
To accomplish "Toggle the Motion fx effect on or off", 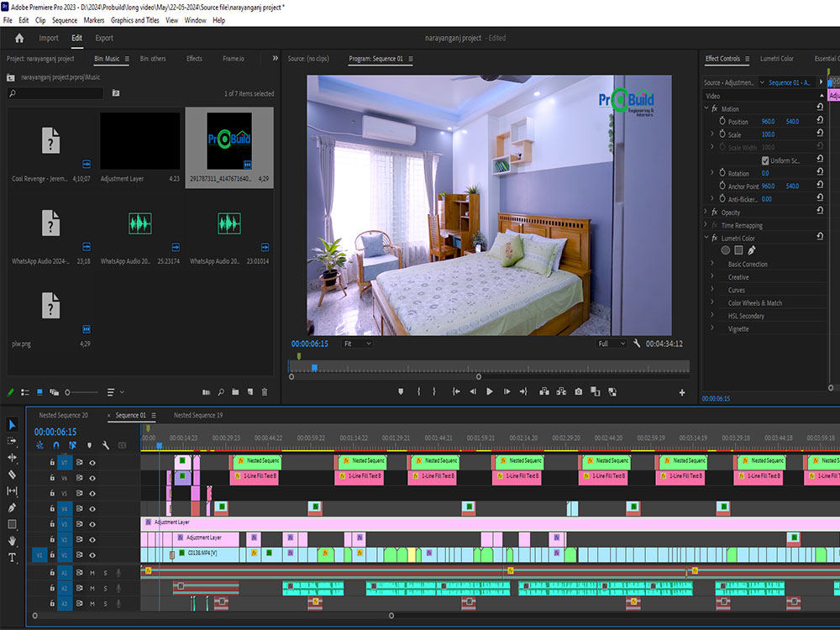I will (x=715, y=108).
